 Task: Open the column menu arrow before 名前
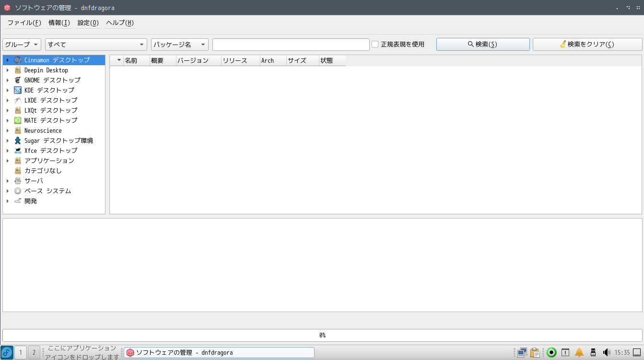click(119, 60)
